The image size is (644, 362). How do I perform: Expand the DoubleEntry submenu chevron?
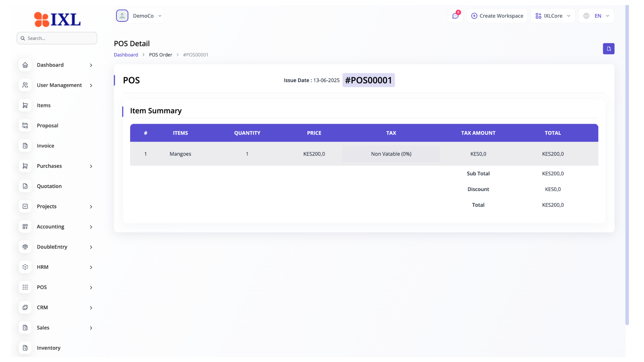pos(91,247)
